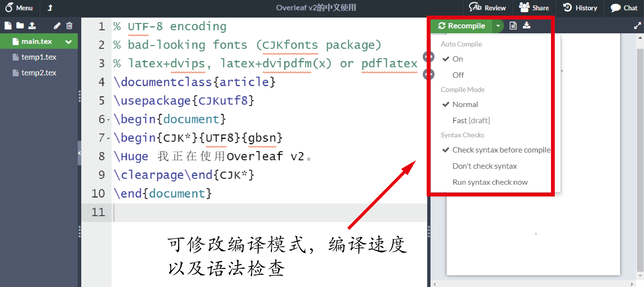Create a new folder in file tree
The height and width of the screenshot is (287, 644).
click(x=20, y=26)
